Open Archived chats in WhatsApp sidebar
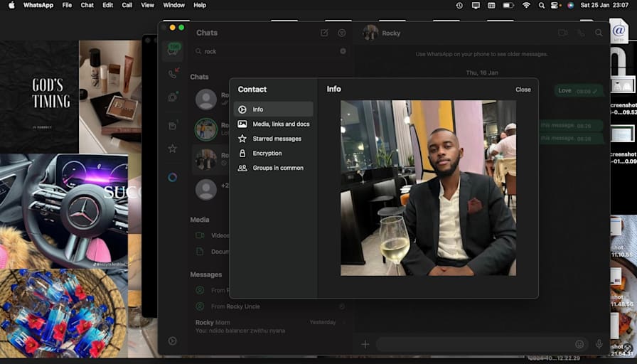This screenshot has width=637, height=364. 173,125
